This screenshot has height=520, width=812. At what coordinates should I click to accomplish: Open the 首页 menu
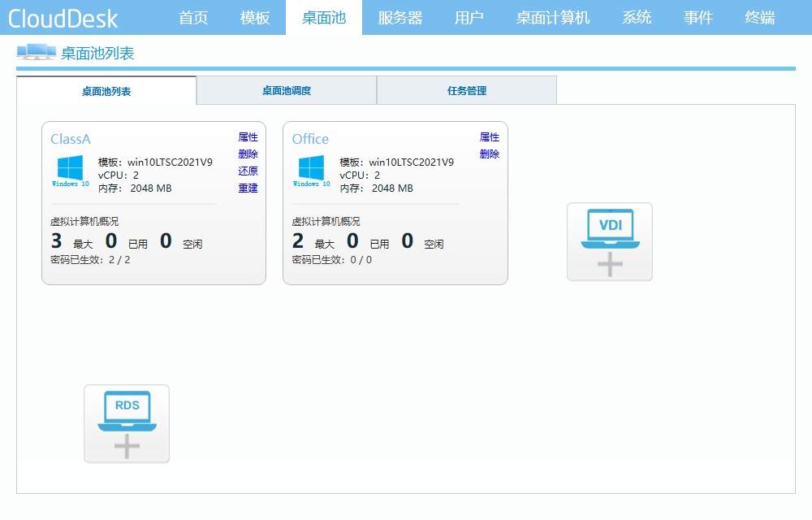[193, 18]
